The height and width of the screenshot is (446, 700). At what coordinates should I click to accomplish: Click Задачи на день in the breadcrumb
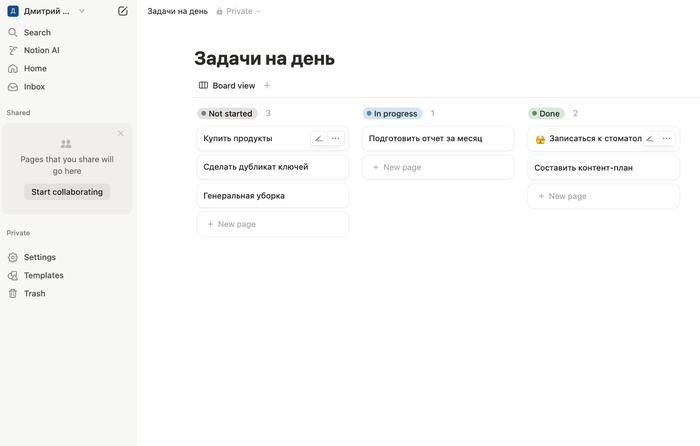click(177, 11)
